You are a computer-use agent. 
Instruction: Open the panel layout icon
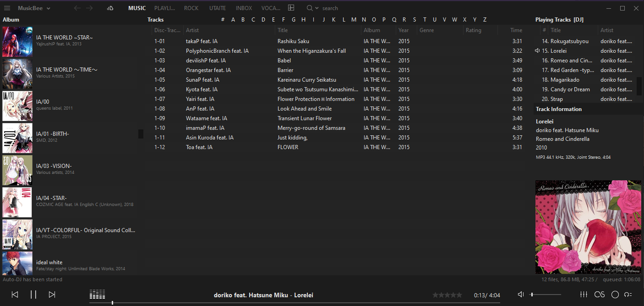click(291, 8)
